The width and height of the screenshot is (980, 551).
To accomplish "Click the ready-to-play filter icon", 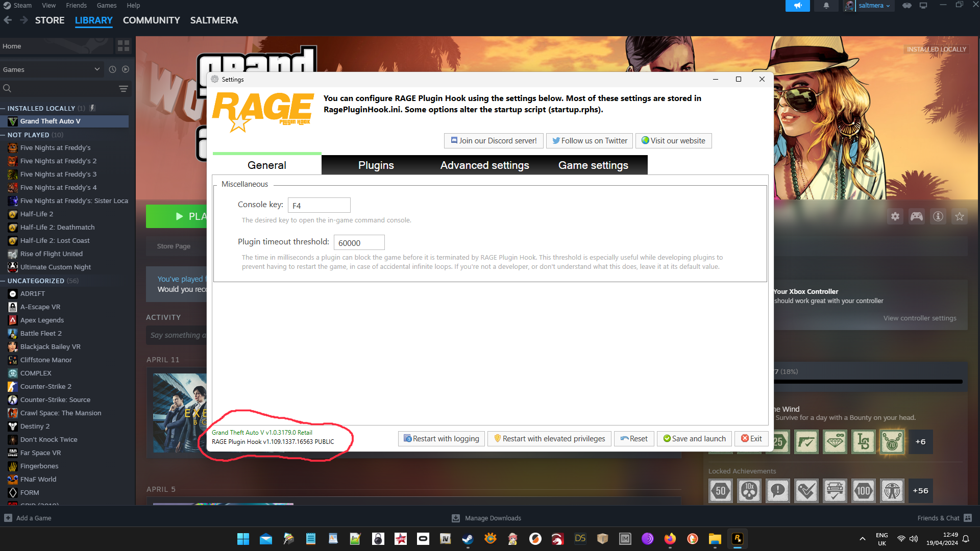I will pos(126,69).
